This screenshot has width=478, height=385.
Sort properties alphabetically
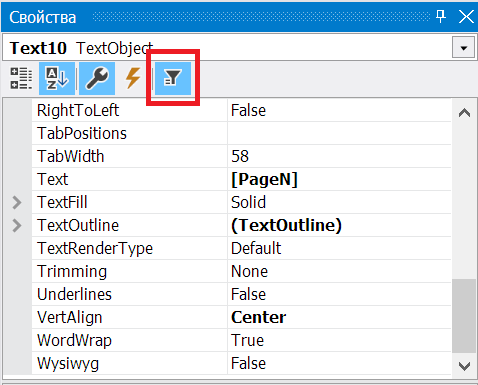(x=57, y=78)
